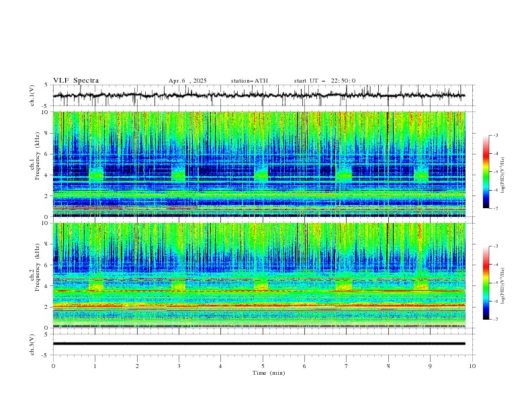Click the lower 'log(PSD)(V²/Hz)' colorbar label
Screen dimensions: 532x411
(x=503, y=286)
